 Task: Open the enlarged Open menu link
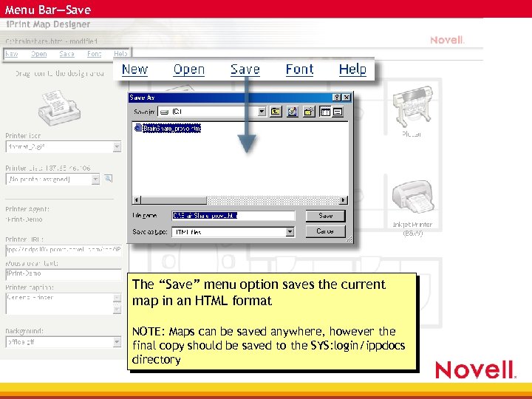(x=189, y=69)
